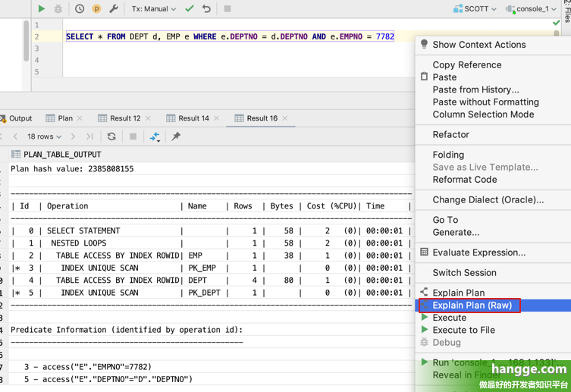Click editor vertical scrollbar thumb at left
Image resolution: width=571 pixels, height=392 pixels.
click(x=26, y=41)
